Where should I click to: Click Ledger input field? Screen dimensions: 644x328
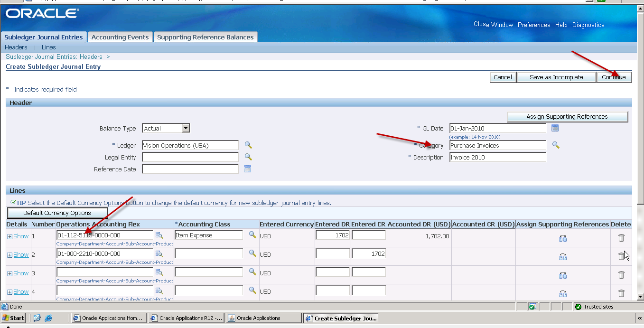(x=190, y=145)
